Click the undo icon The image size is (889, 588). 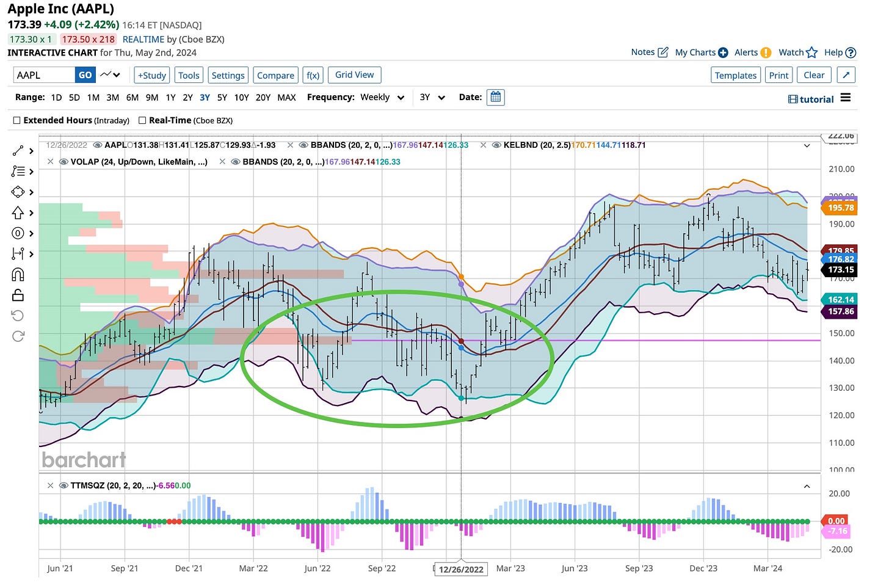click(18, 316)
